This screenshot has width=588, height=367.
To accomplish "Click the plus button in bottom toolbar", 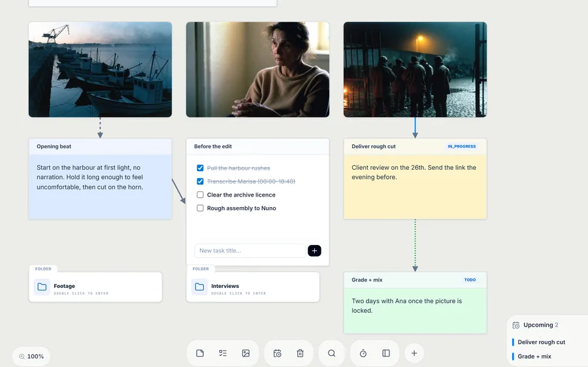I will [414, 353].
